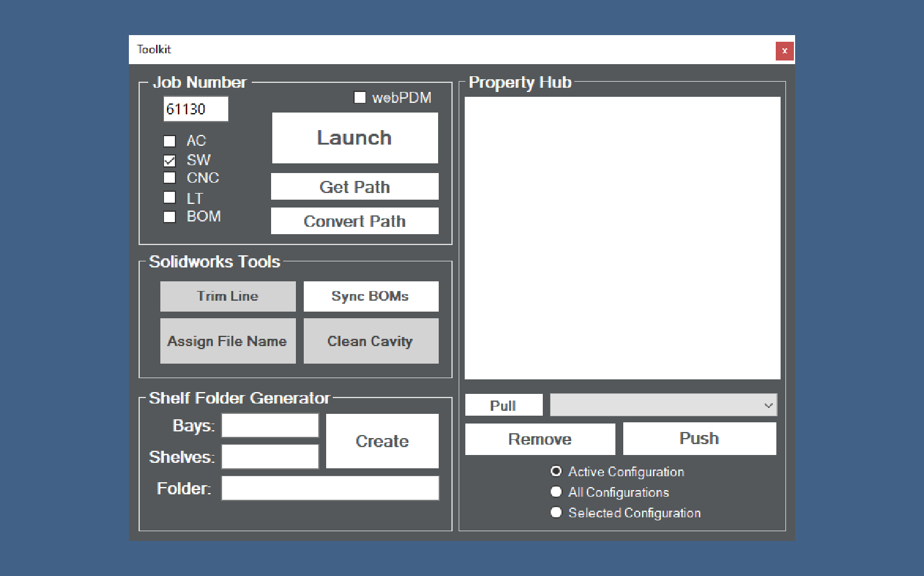Click the Clean Cavity tool

click(x=370, y=341)
